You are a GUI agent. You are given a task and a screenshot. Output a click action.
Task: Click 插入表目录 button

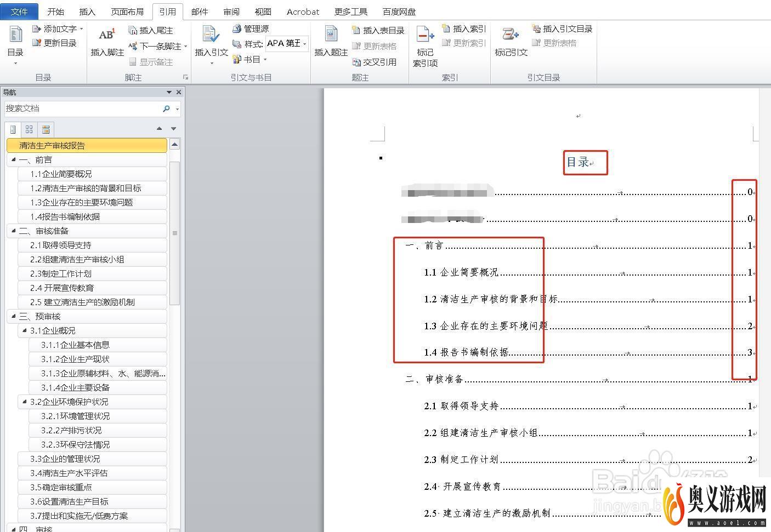point(378,30)
